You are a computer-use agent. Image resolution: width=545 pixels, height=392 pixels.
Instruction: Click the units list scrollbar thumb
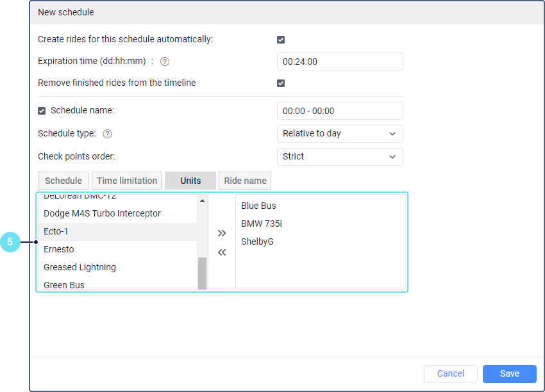point(203,273)
